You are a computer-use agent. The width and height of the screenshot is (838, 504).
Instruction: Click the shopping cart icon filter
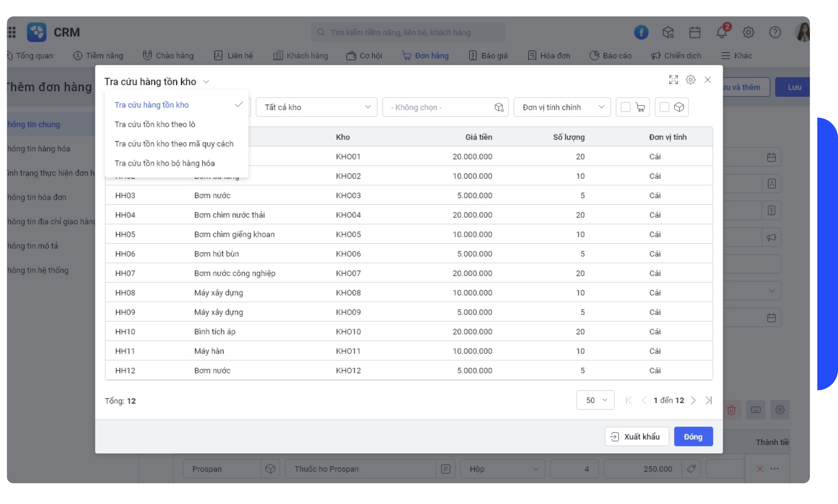tap(640, 107)
